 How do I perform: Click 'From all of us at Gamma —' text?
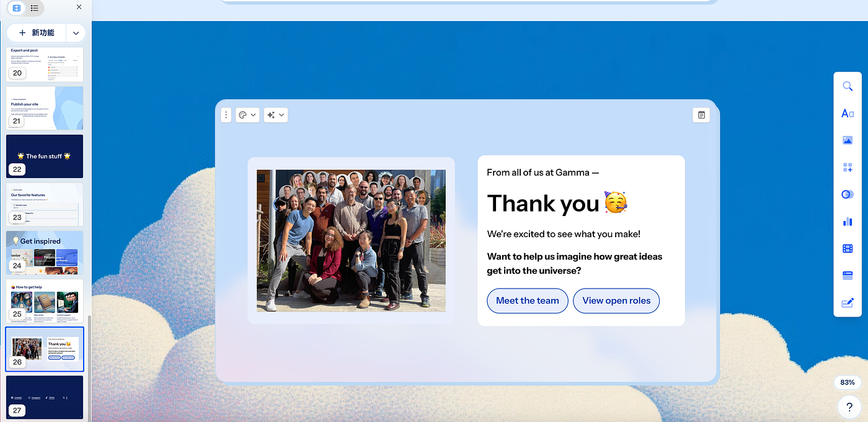[x=543, y=173]
